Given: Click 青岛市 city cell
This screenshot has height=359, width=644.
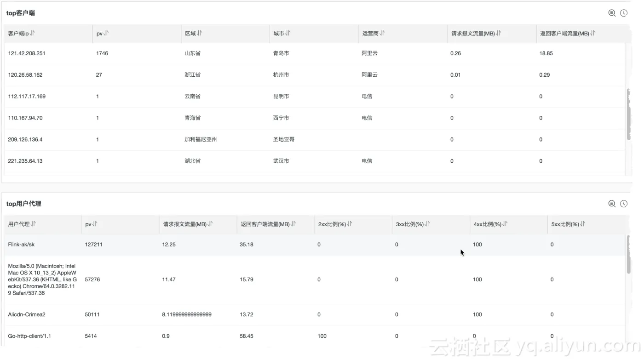Looking at the screenshot, I should pyautogui.click(x=281, y=53).
